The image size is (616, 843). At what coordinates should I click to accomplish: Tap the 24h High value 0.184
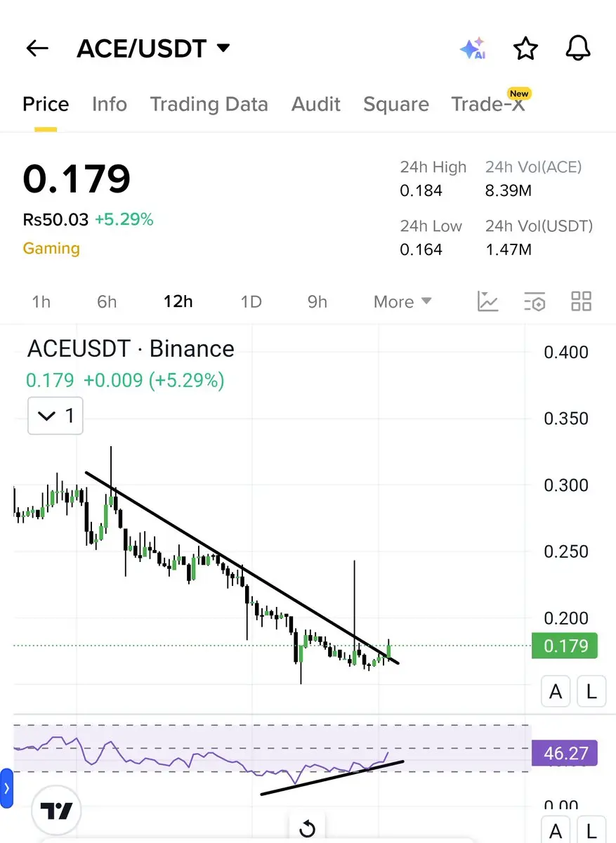click(x=421, y=190)
